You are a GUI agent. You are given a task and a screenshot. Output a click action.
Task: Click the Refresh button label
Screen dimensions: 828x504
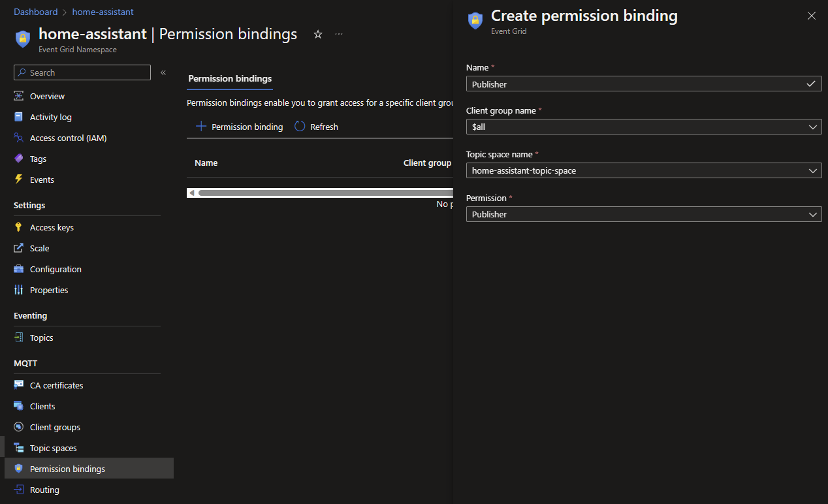tap(324, 127)
